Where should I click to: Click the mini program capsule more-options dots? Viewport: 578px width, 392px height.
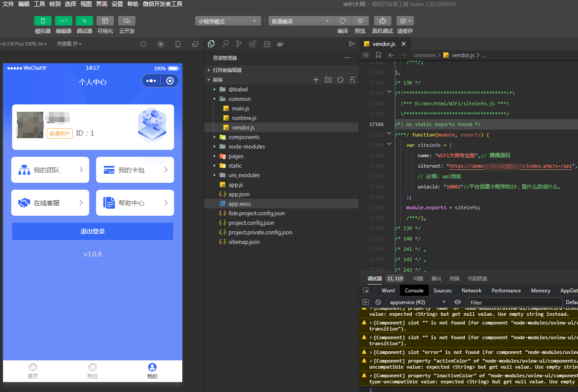pyautogui.click(x=151, y=81)
